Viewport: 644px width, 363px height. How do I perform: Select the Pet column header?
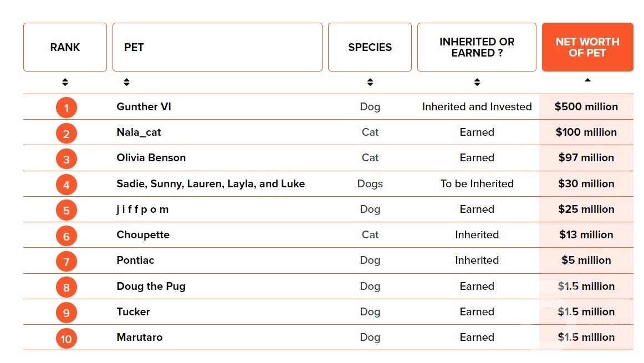(217, 47)
